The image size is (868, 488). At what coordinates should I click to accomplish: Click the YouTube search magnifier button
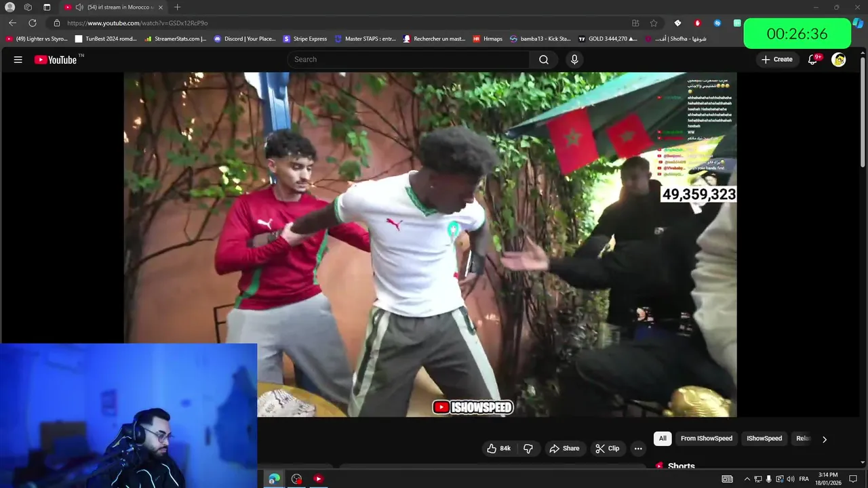click(544, 60)
